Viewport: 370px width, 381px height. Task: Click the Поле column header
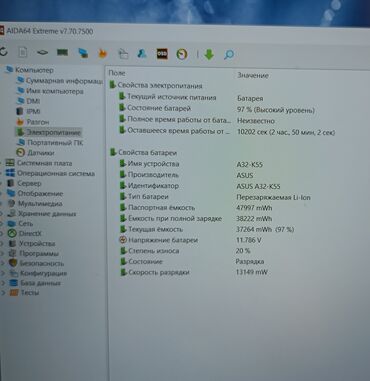click(117, 73)
